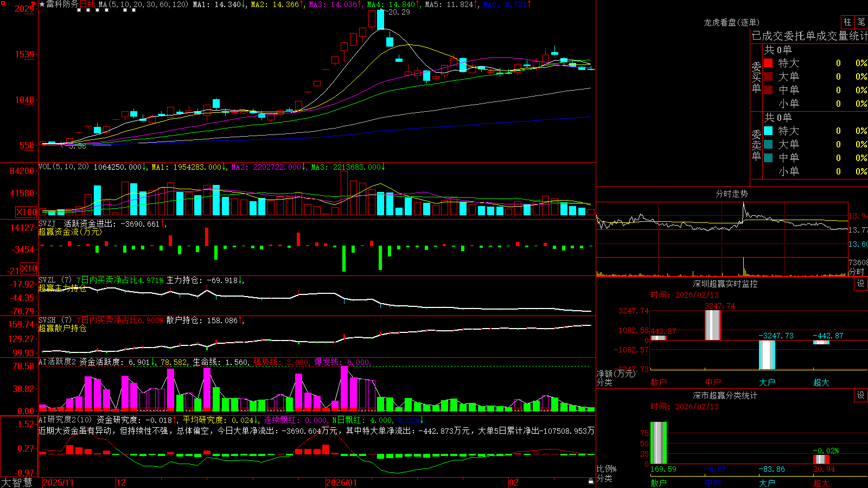Click the 分时走势 panel title
This screenshot has height=488, width=868.
(x=731, y=194)
